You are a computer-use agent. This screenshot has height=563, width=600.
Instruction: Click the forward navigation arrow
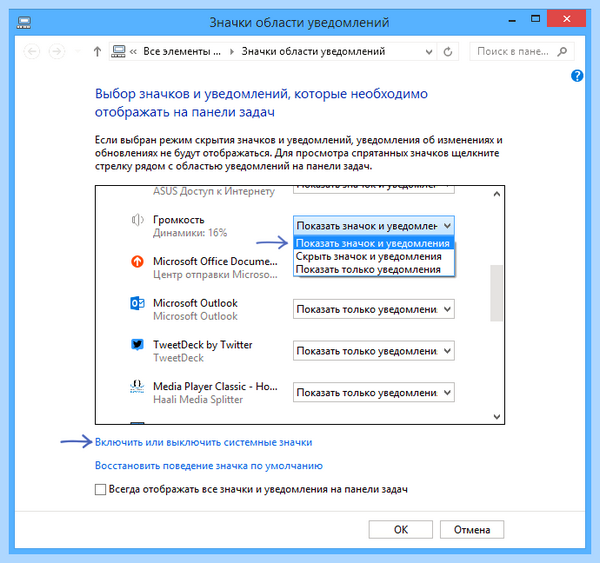57,52
